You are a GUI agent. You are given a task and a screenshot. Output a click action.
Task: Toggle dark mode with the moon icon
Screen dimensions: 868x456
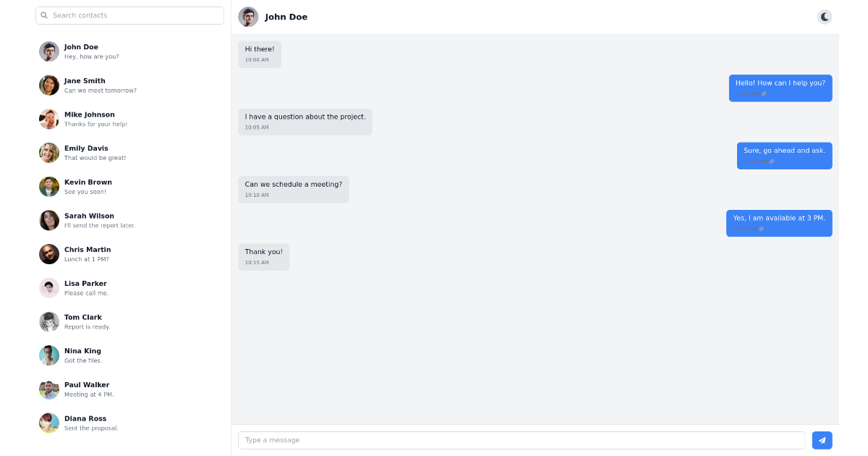click(x=825, y=17)
